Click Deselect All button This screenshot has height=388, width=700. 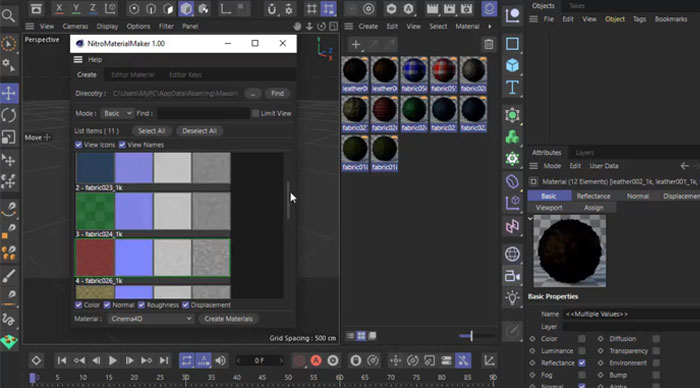pos(199,131)
